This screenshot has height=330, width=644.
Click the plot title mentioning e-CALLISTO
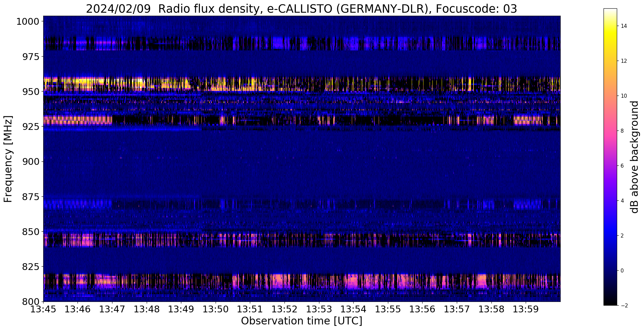click(301, 9)
